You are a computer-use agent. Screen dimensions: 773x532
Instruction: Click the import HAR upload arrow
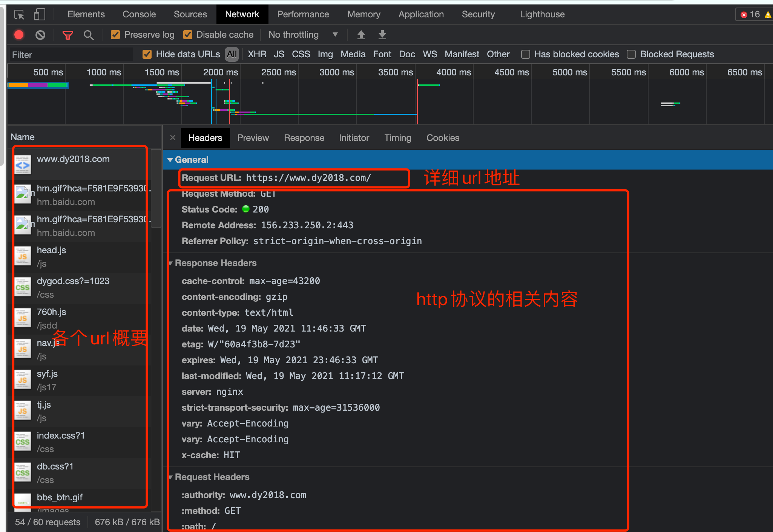361,35
